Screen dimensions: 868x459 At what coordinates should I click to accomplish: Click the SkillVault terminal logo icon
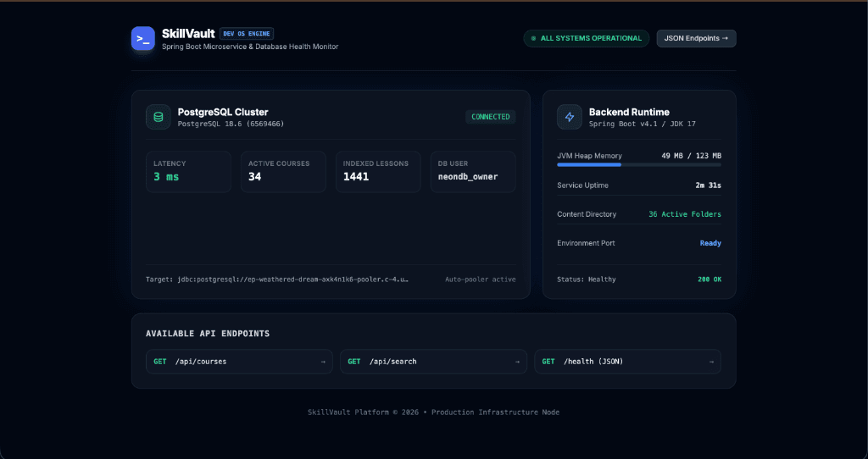142,39
